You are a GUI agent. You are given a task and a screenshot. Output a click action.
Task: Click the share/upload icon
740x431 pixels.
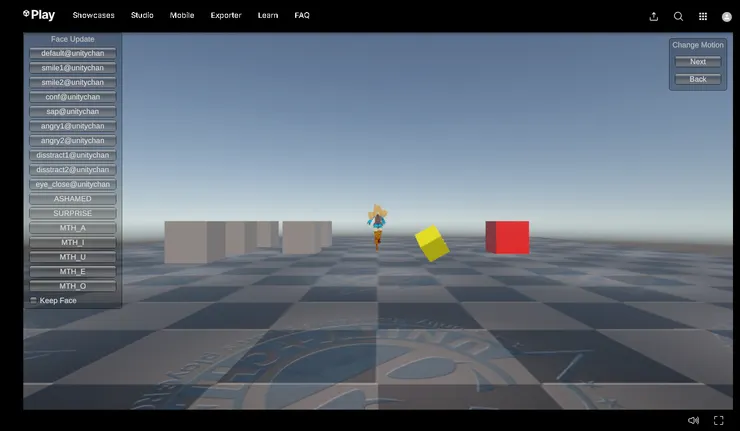(654, 17)
